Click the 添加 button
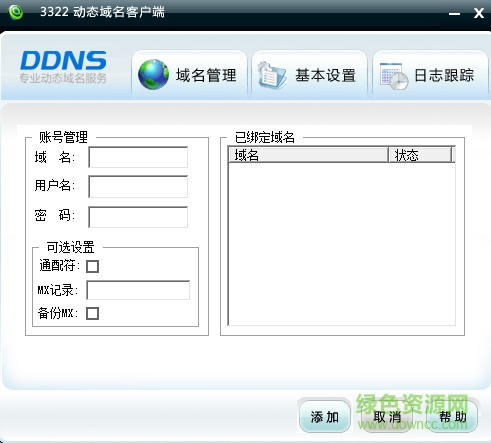 coord(325,417)
